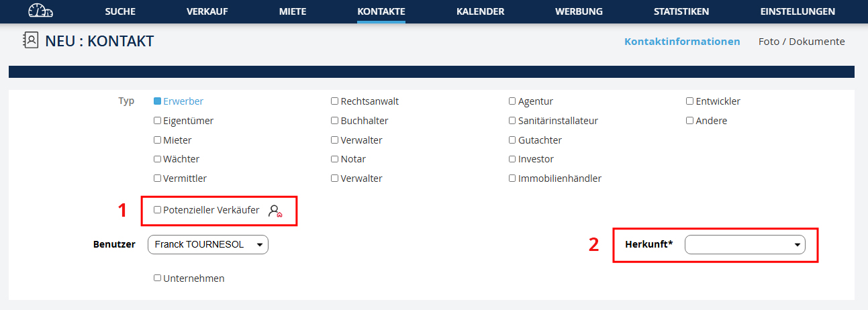Switch to the Foto / Dokumente tab
The width and height of the screenshot is (868, 310).
802,42
